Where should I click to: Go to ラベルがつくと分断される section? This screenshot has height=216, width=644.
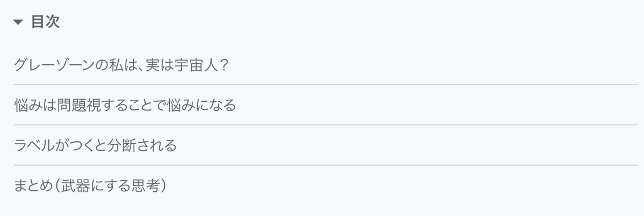95,145
